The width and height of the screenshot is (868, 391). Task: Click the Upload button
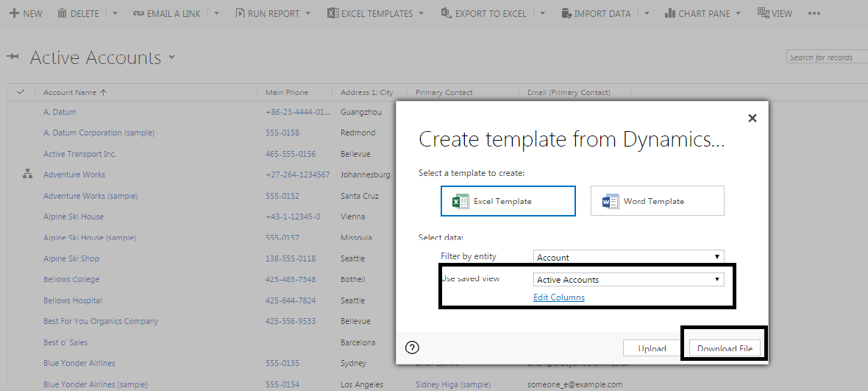[652, 348]
